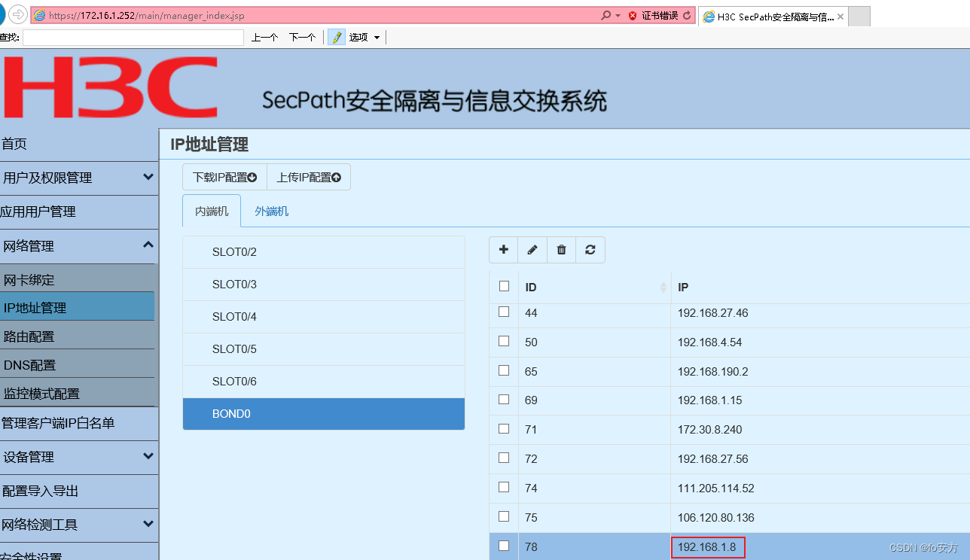This screenshot has width=970, height=560.
Task: Open address bar search dropdown arrow
Action: (x=618, y=15)
